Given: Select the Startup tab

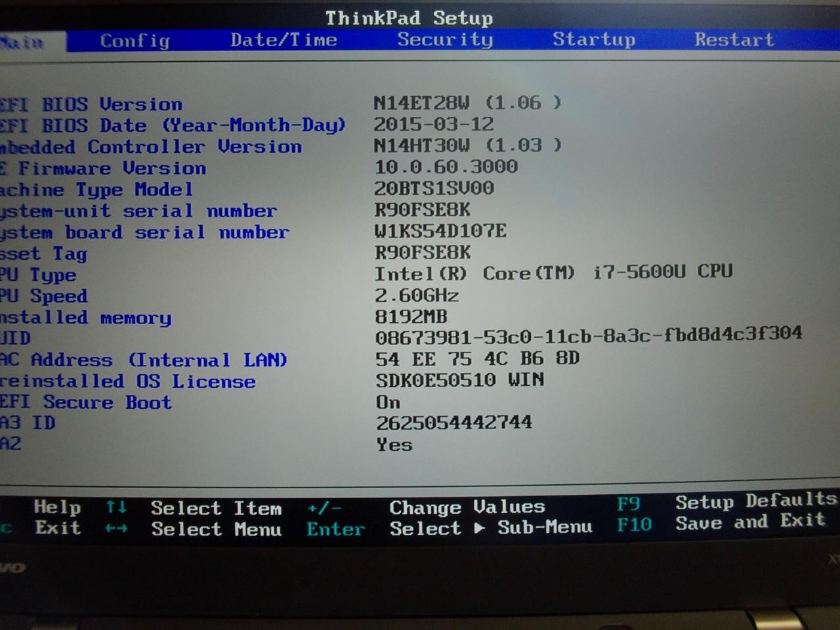Looking at the screenshot, I should [594, 40].
